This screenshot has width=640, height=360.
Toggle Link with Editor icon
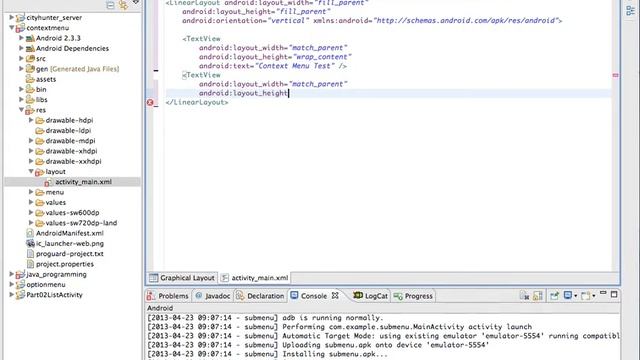point(123,5)
